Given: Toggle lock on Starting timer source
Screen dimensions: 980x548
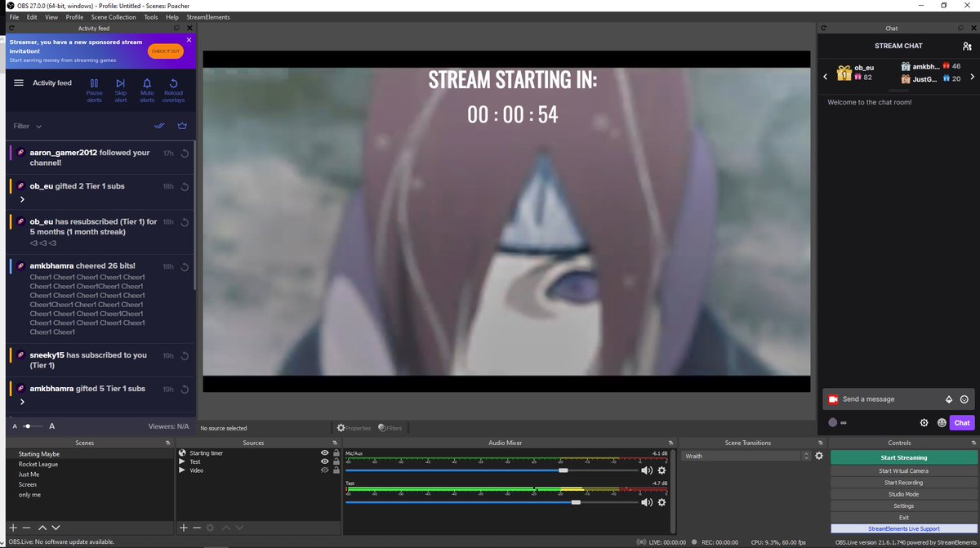Looking at the screenshot, I should (336, 452).
